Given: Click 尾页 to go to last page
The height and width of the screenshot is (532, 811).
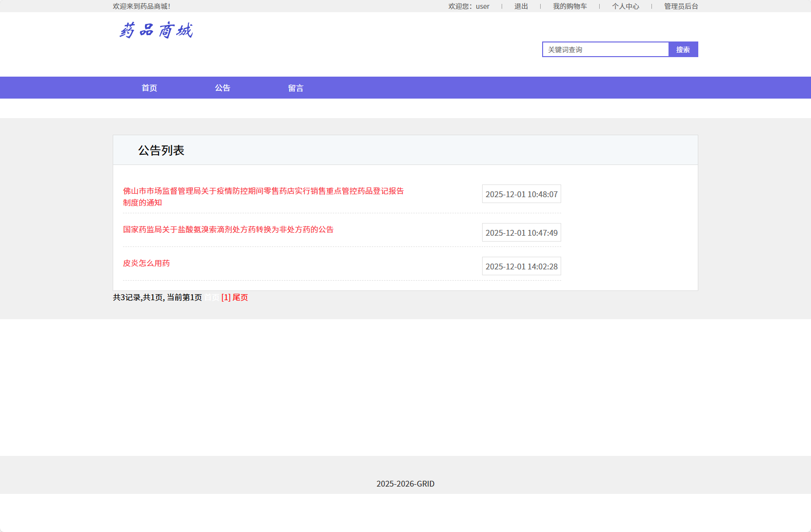Looking at the screenshot, I should tap(239, 297).
